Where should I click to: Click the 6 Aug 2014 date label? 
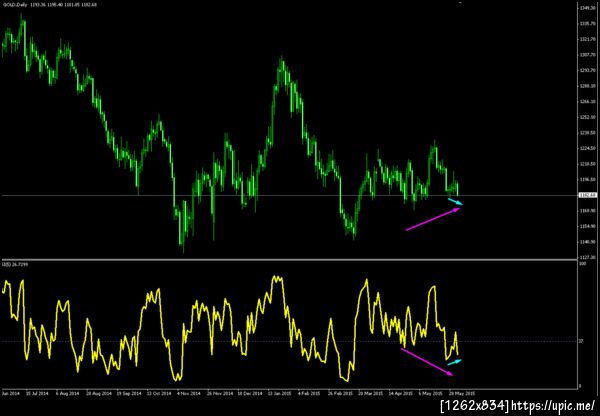click(67, 393)
